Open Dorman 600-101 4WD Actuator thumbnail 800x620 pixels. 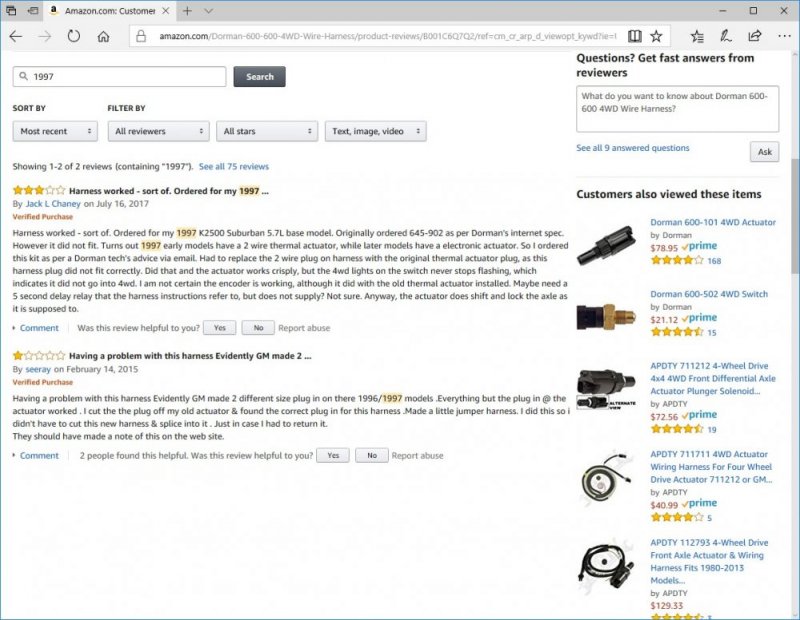coord(607,243)
